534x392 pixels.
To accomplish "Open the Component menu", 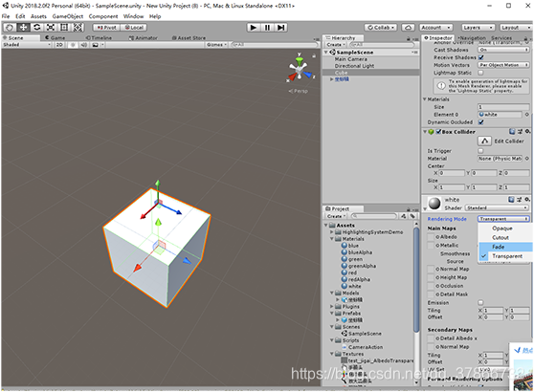I will pyautogui.click(x=103, y=16).
